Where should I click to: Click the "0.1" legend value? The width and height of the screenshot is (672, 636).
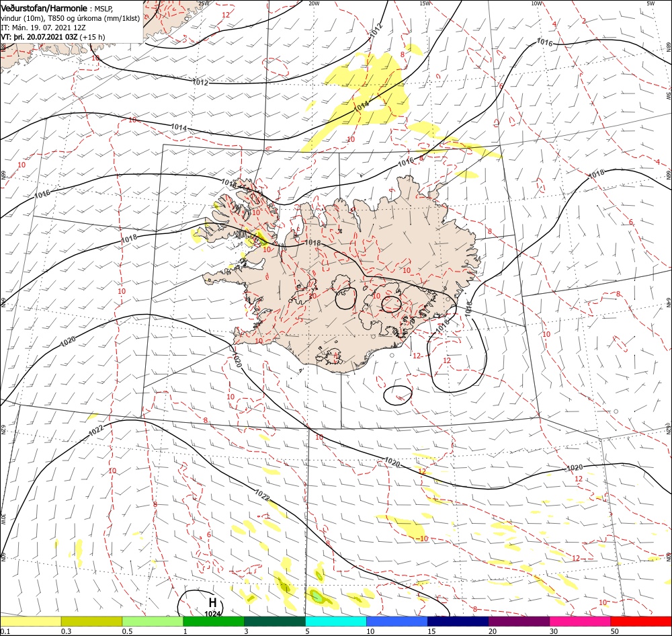tap(5, 631)
